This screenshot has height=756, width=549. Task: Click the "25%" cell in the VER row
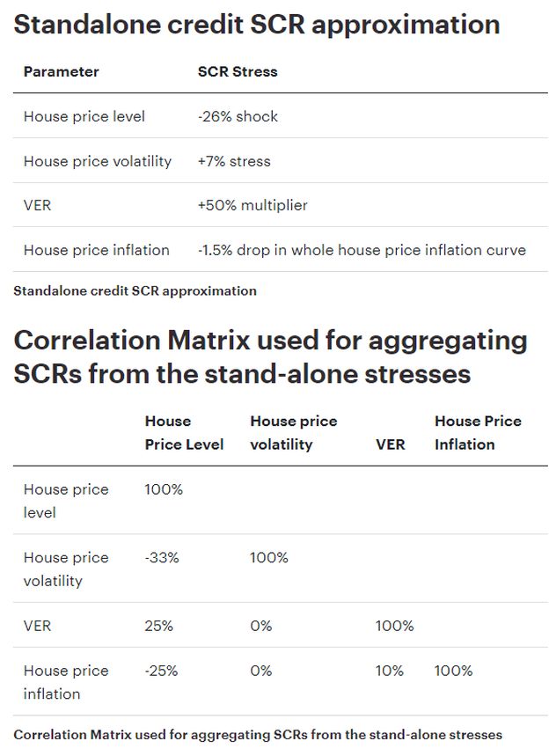click(159, 626)
